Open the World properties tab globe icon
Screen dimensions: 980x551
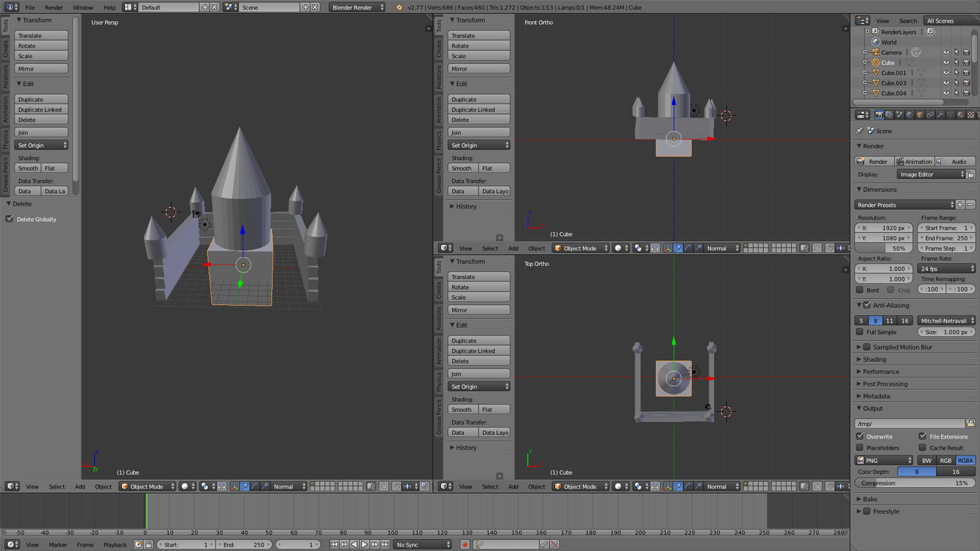909,115
